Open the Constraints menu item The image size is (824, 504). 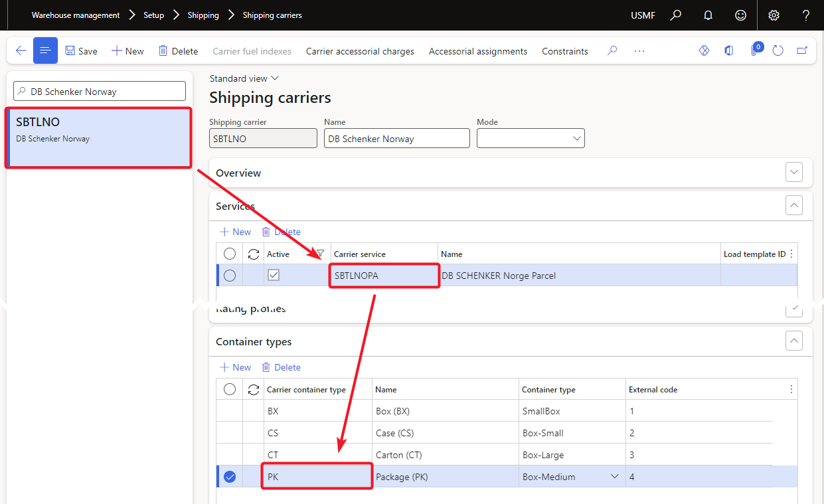[564, 51]
